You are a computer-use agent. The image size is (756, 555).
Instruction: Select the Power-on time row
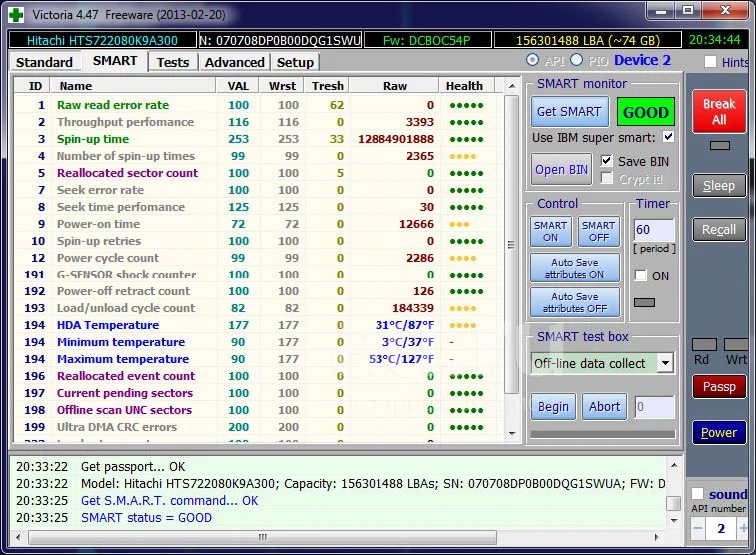point(258,224)
